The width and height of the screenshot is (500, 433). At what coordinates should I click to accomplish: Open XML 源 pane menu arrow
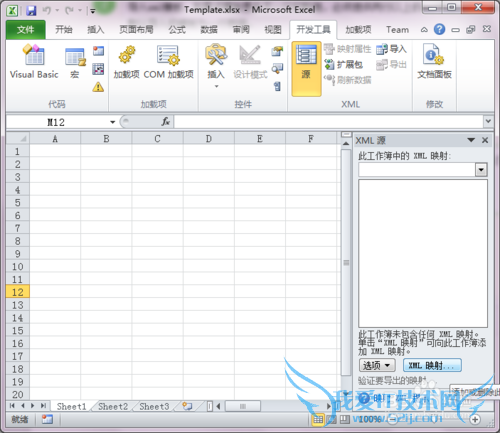tap(471, 140)
